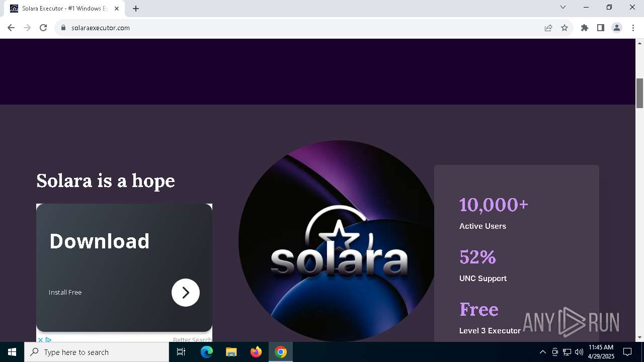Open tab search dropdown arrow
Screen dimensions: 644x362
click(563, 8)
